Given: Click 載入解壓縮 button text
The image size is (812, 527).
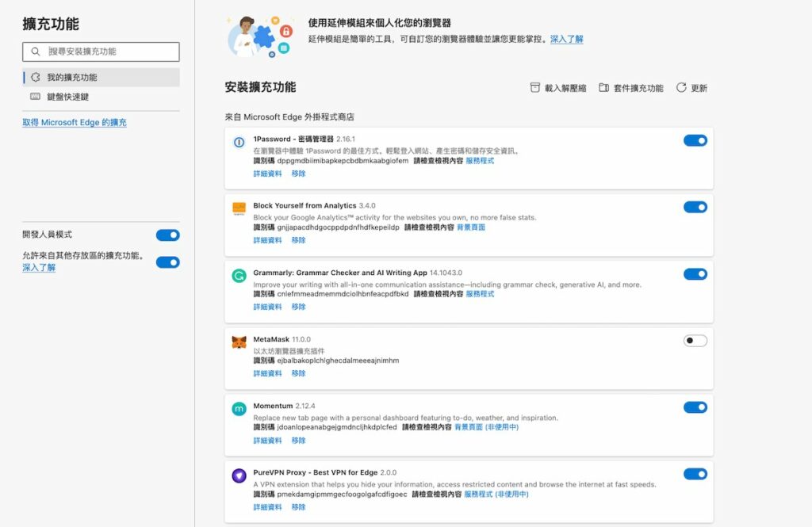Looking at the screenshot, I should 565,88.
